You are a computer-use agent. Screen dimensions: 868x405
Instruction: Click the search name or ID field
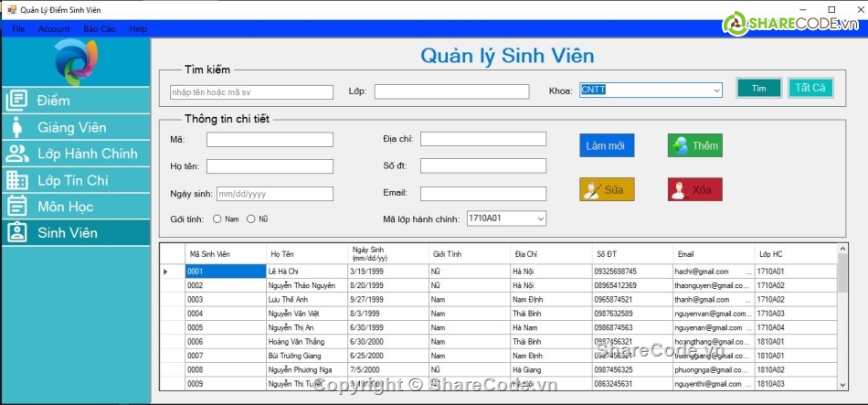251,92
